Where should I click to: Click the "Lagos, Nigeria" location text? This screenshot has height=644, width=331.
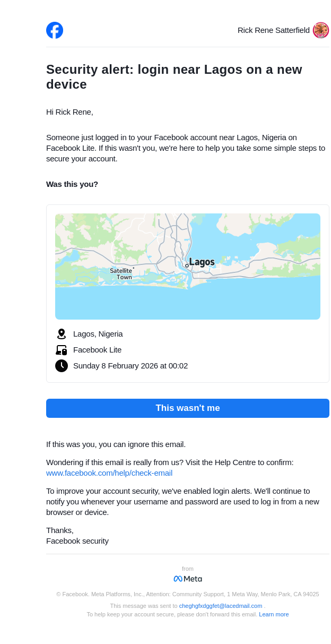pos(98,334)
